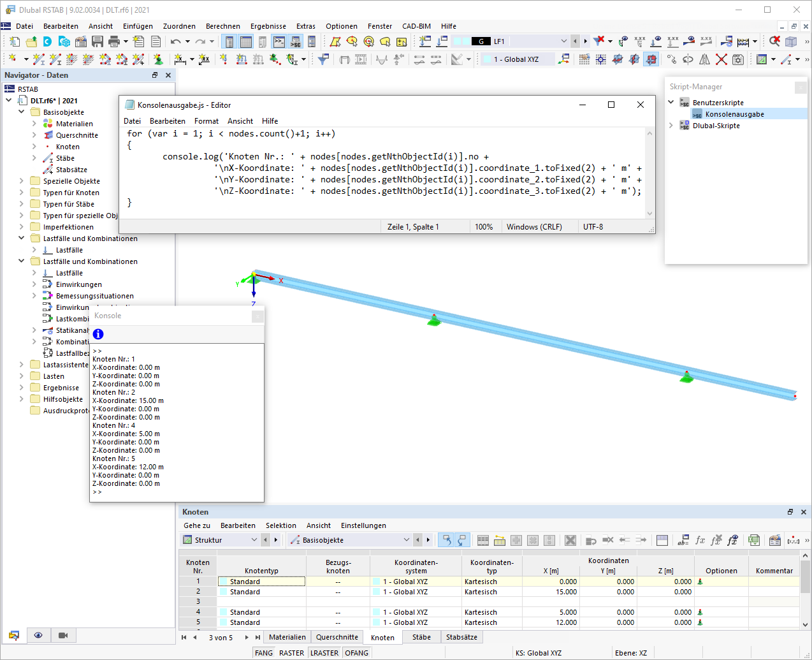Toggle the first blue arrow sync button in table toolbar

(446, 540)
